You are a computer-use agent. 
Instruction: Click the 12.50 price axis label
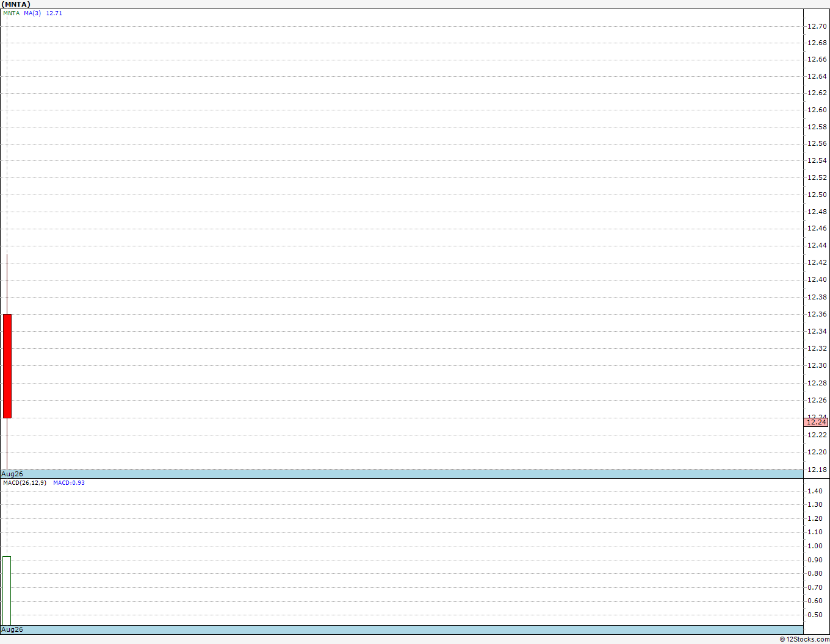pos(817,195)
